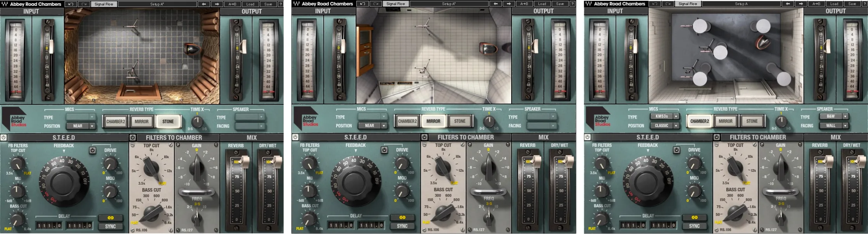Screen dimensions: 868x234
Task: Select the speaker in the stone chamber view
Action: pyautogui.click(x=193, y=49)
